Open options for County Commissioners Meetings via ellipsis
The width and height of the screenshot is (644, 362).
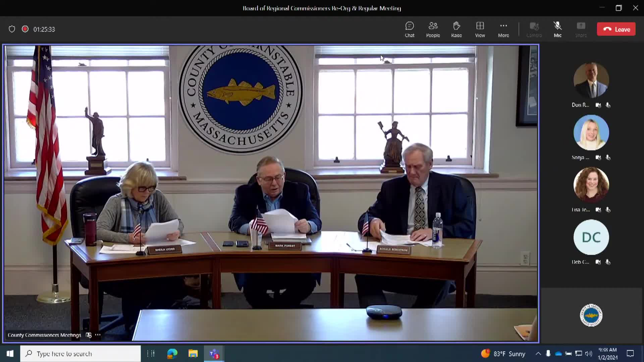point(98,335)
